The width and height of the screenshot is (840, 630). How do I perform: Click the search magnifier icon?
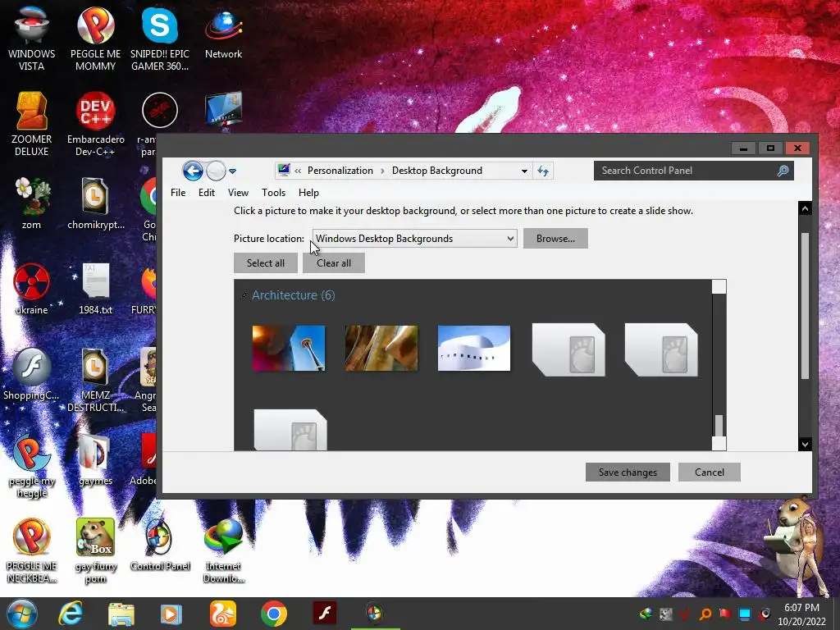click(783, 171)
